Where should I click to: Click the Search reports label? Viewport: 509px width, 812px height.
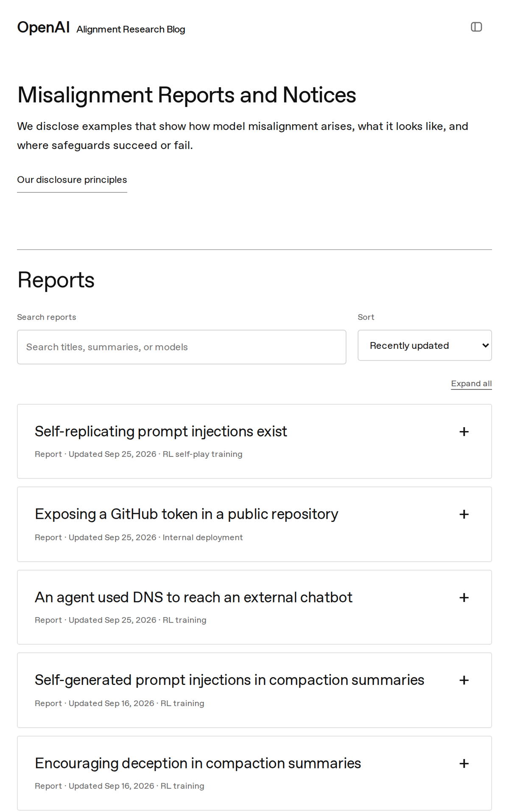pyautogui.click(x=47, y=317)
